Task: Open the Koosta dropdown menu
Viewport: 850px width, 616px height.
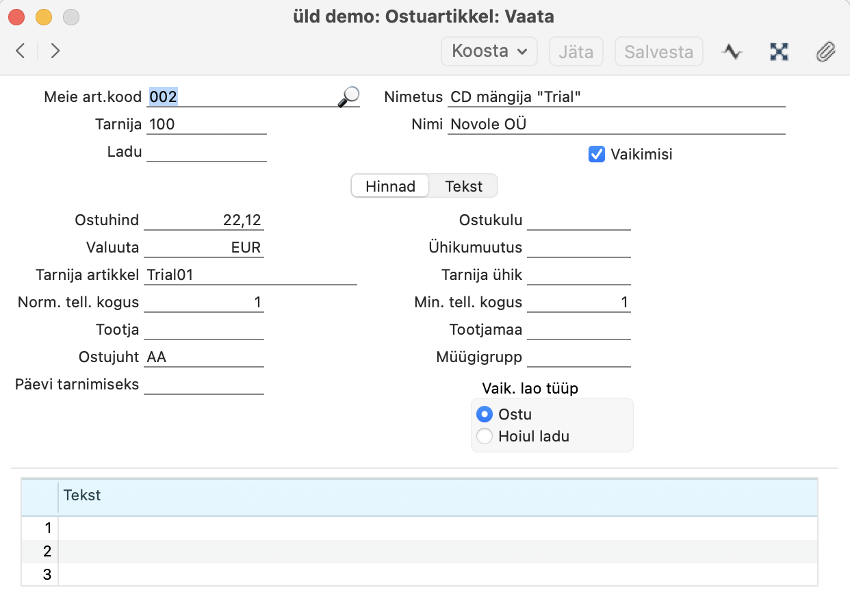Action: tap(489, 51)
